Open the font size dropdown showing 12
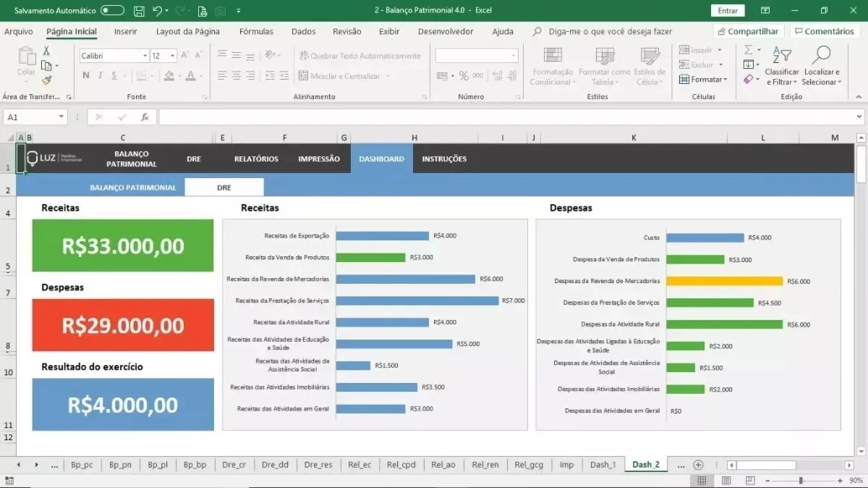Viewport: 868px width, 488px height. (x=172, y=56)
